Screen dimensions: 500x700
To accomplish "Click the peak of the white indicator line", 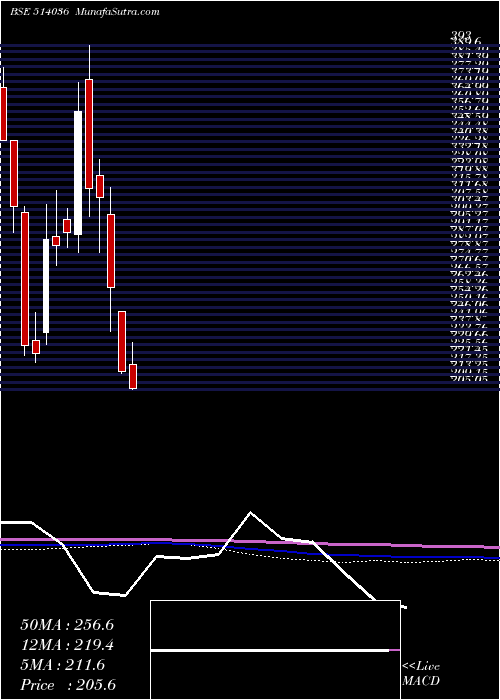I will [250, 512].
